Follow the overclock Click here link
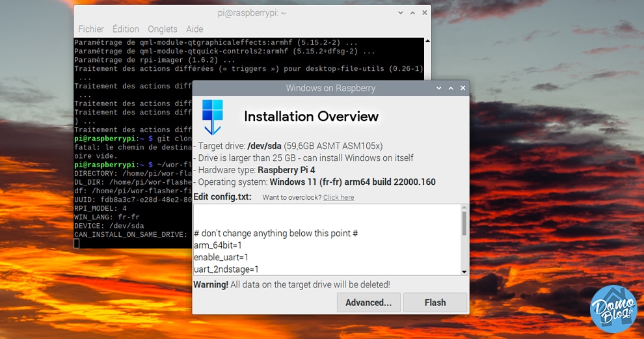The width and height of the screenshot is (644, 339). [338, 197]
